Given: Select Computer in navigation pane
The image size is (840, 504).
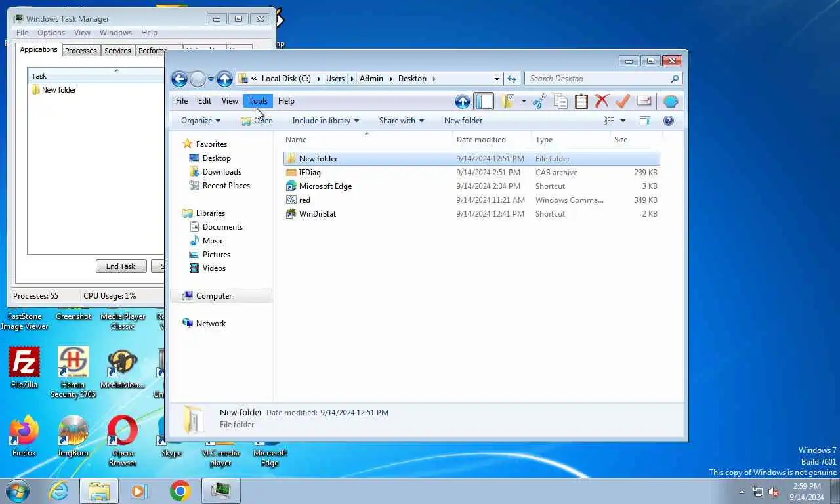Looking at the screenshot, I should point(214,296).
